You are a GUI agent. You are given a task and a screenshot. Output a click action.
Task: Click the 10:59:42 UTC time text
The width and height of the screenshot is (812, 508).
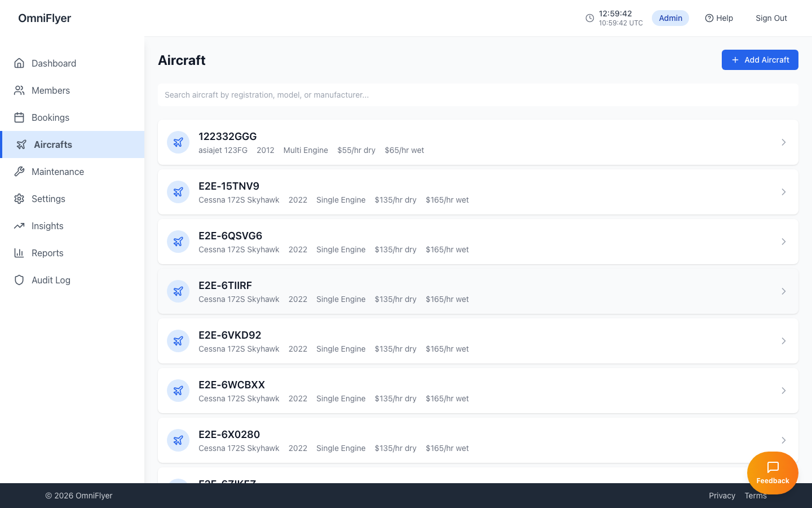click(x=621, y=23)
